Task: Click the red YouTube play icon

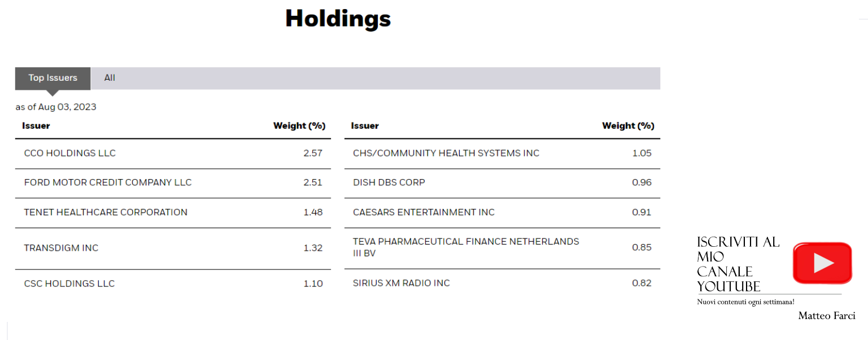Action: point(822,263)
